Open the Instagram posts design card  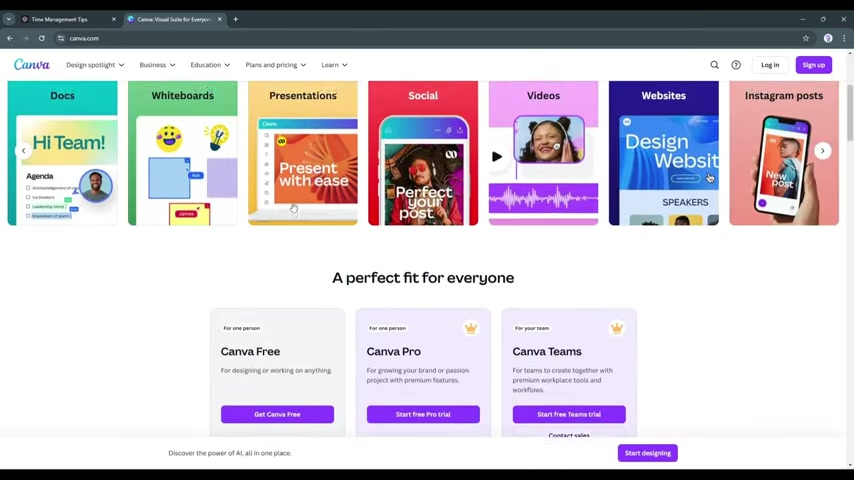pyautogui.click(x=784, y=153)
